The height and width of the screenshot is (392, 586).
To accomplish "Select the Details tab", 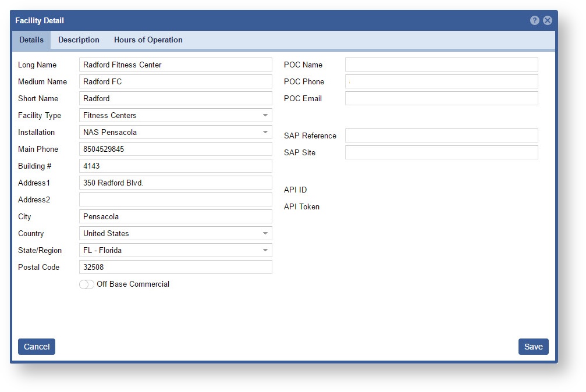I will coord(31,40).
